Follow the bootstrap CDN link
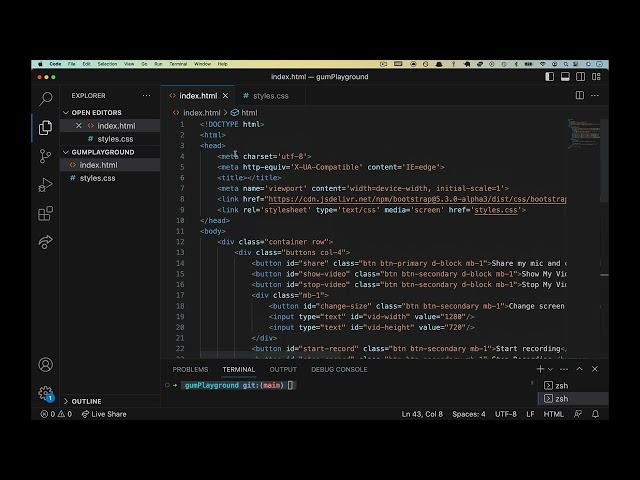 [417, 199]
